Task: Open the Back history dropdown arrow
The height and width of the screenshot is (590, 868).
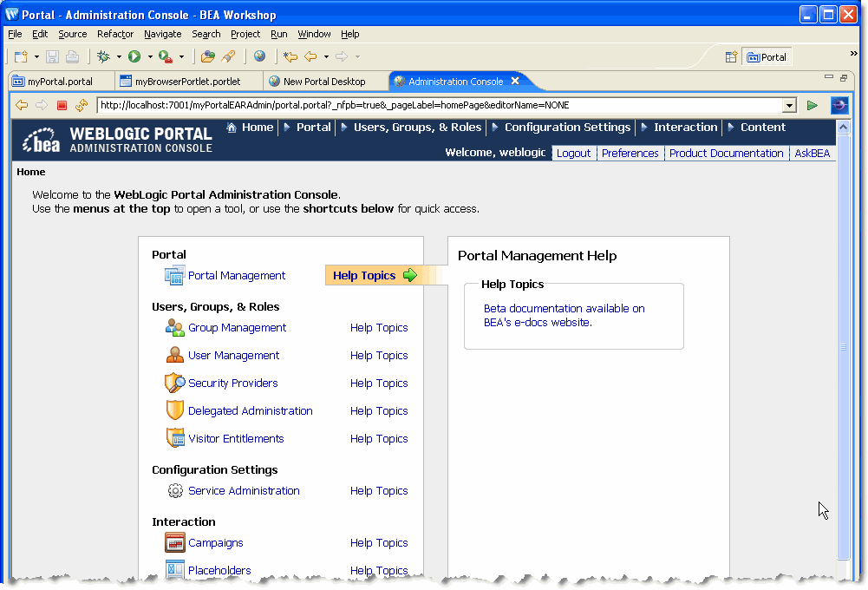Action: point(326,57)
